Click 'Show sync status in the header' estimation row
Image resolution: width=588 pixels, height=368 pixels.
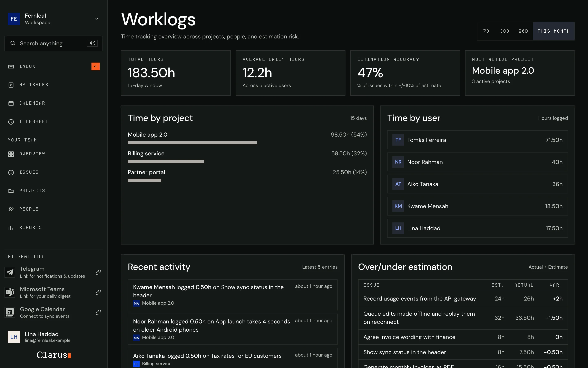[463, 352]
